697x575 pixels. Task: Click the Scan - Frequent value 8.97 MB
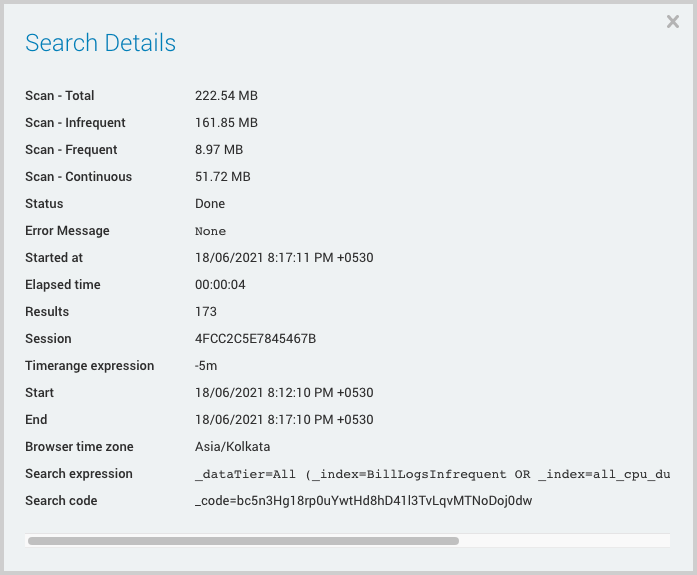219,150
